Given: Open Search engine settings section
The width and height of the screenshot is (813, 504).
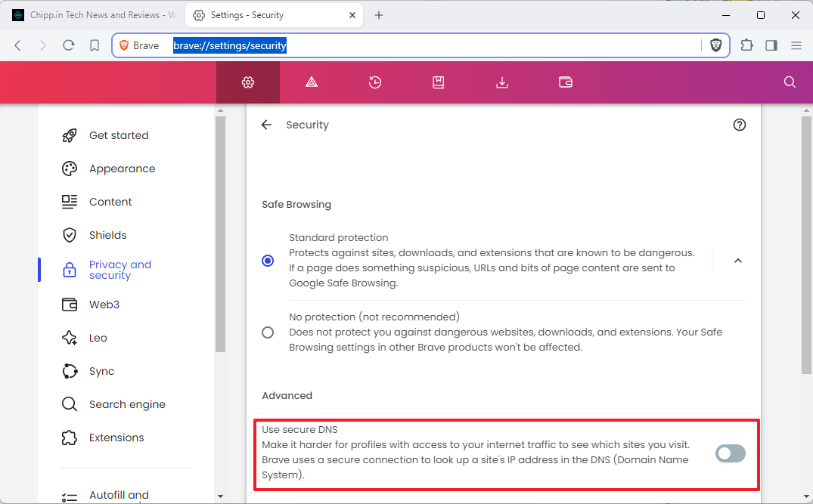Looking at the screenshot, I should [x=126, y=404].
